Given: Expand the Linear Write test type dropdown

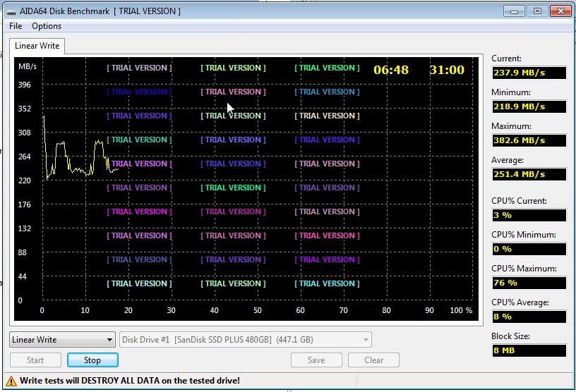Looking at the screenshot, I should 62,340.
